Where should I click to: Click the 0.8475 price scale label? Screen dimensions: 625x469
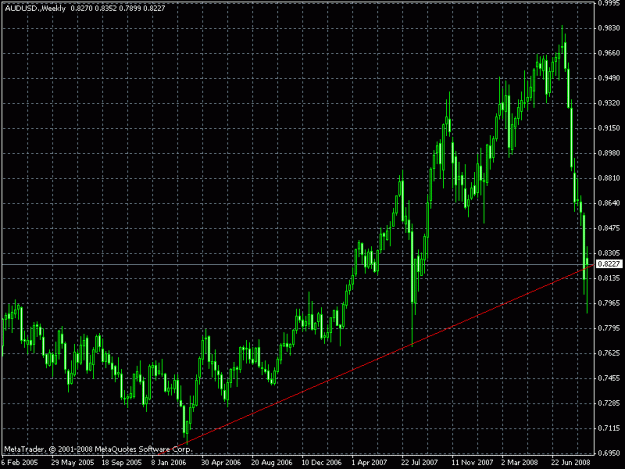(x=609, y=228)
